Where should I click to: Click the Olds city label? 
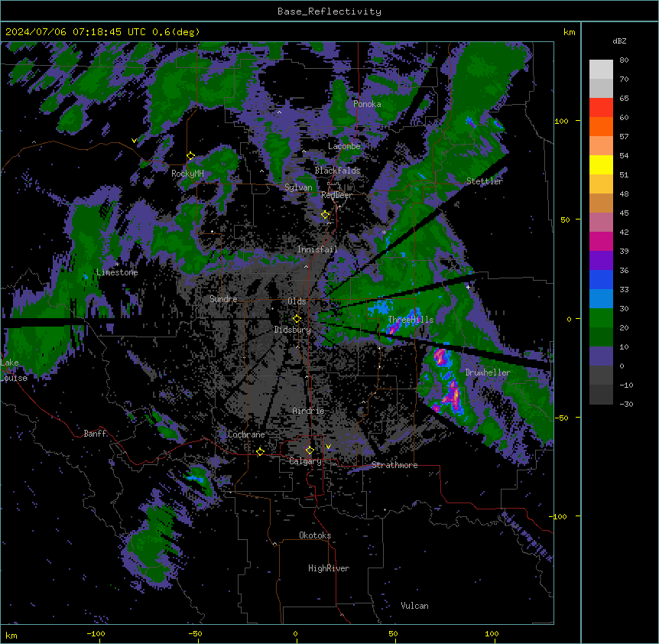tap(297, 301)
